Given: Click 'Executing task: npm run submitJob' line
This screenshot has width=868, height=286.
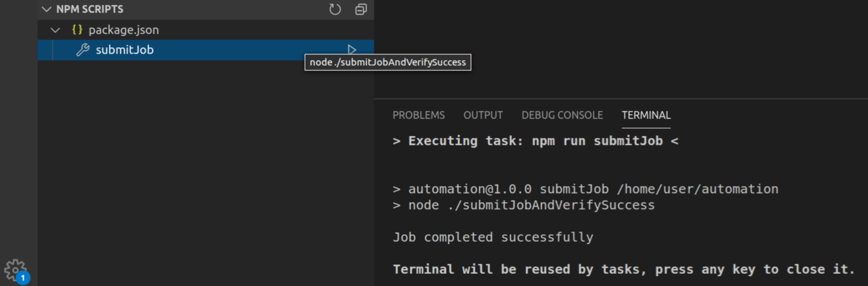Looking at the screenshot, I should coord(536,141).
